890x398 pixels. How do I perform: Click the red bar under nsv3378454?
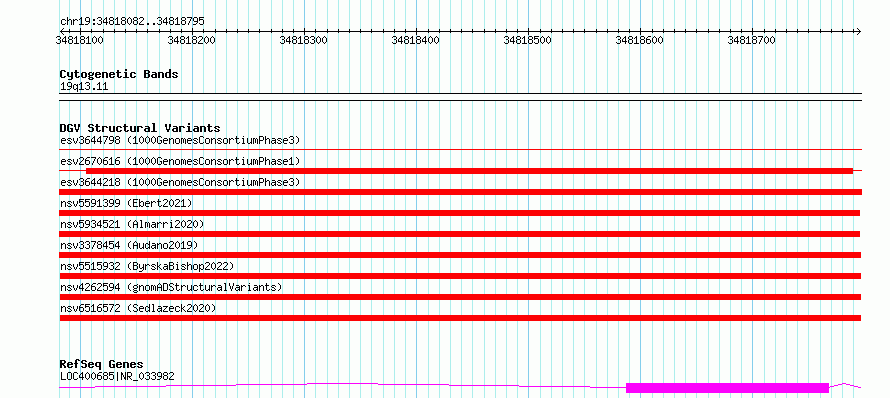(x=460, y=255)
